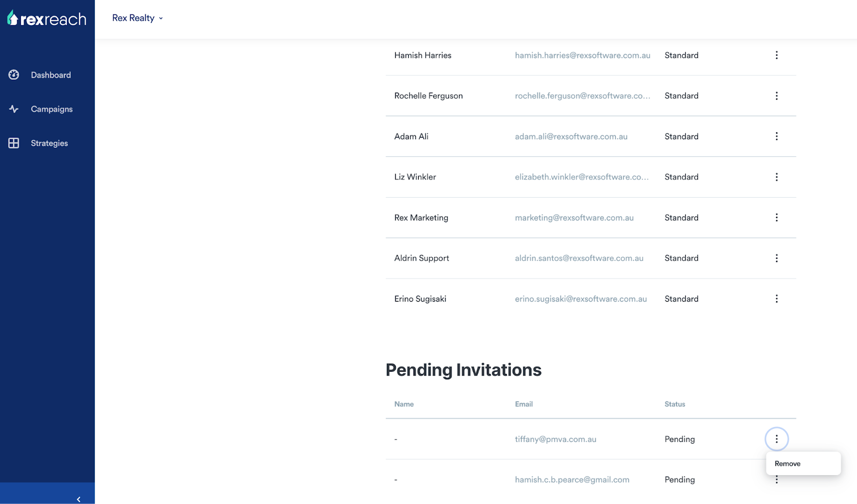Select the name Liz Winkler

click(415, 177)
